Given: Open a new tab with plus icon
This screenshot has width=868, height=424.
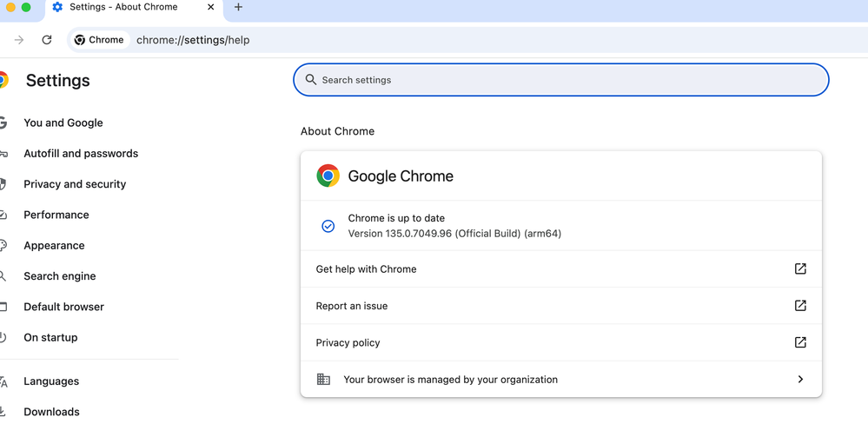Looking at the screenshot, I should pyautogui.click(x=238, y=7).
